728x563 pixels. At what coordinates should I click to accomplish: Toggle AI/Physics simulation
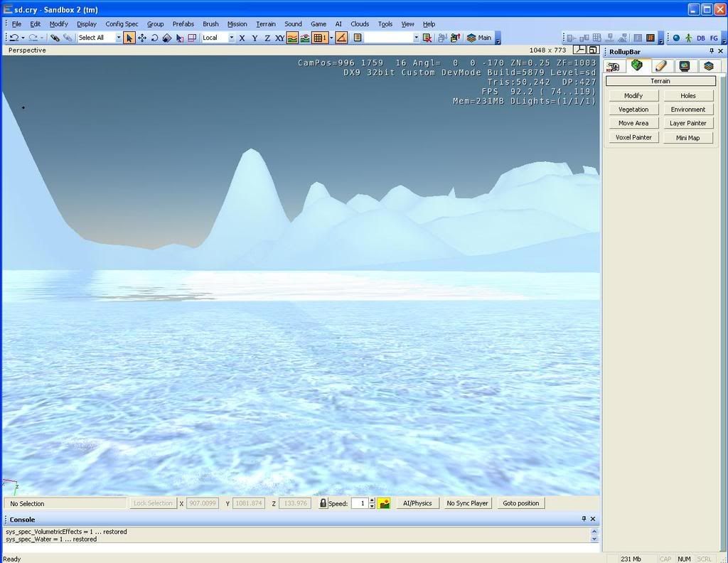tap(417, 503)
